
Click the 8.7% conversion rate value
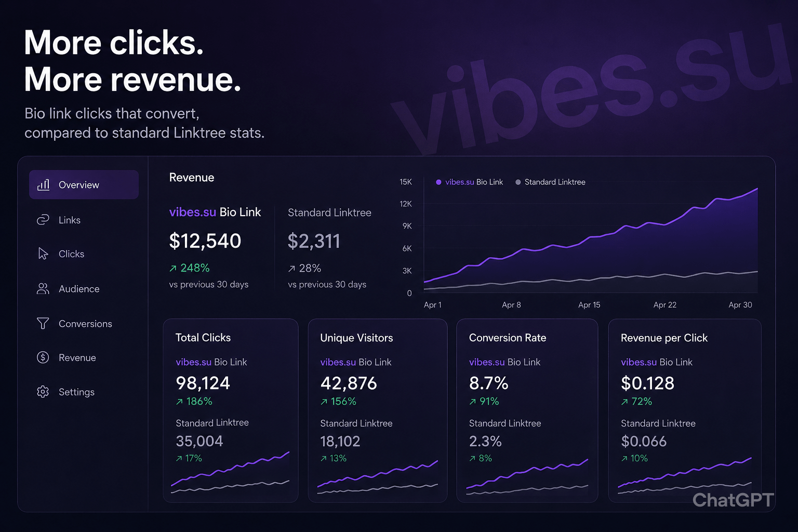(488, 383)
